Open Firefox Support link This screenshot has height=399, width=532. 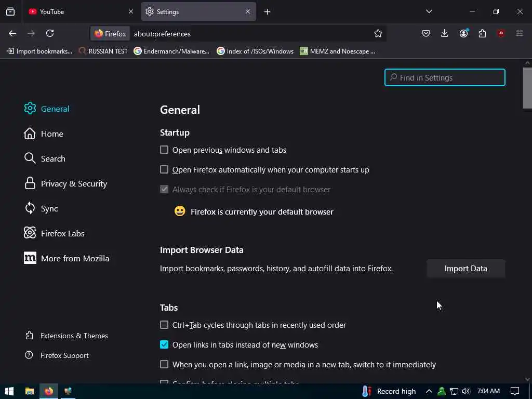[57, 355]
